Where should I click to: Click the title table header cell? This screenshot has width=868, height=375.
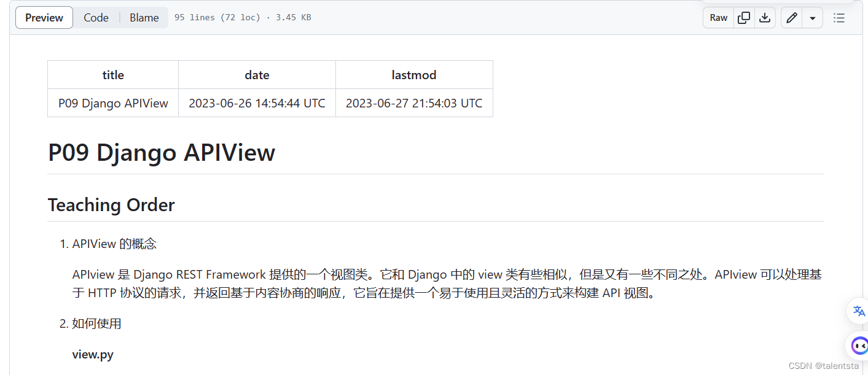tap(112, 74)
